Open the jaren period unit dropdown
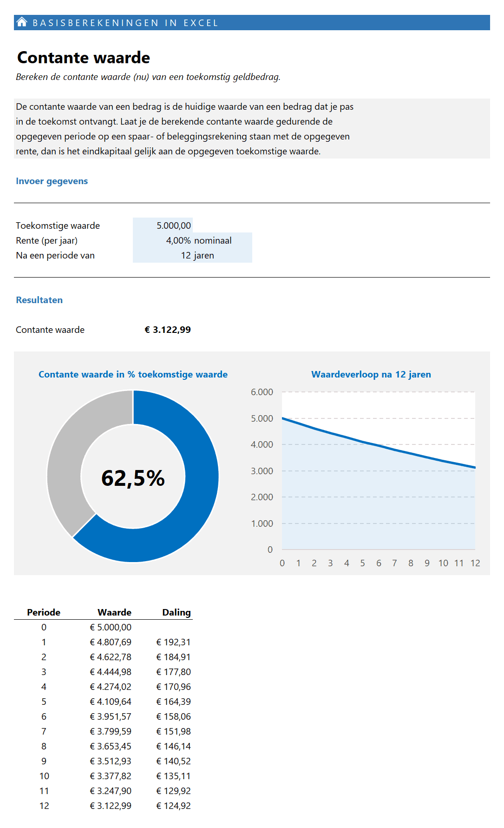 204,255
